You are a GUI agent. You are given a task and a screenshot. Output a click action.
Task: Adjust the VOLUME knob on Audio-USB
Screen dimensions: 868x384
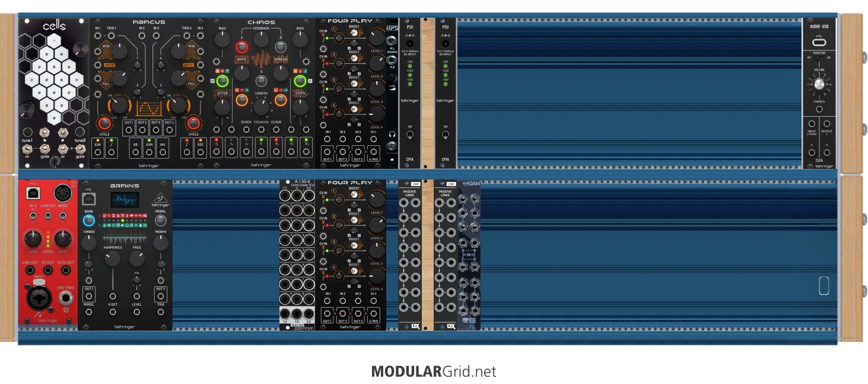pyautogui.click(x=819, y=84)
